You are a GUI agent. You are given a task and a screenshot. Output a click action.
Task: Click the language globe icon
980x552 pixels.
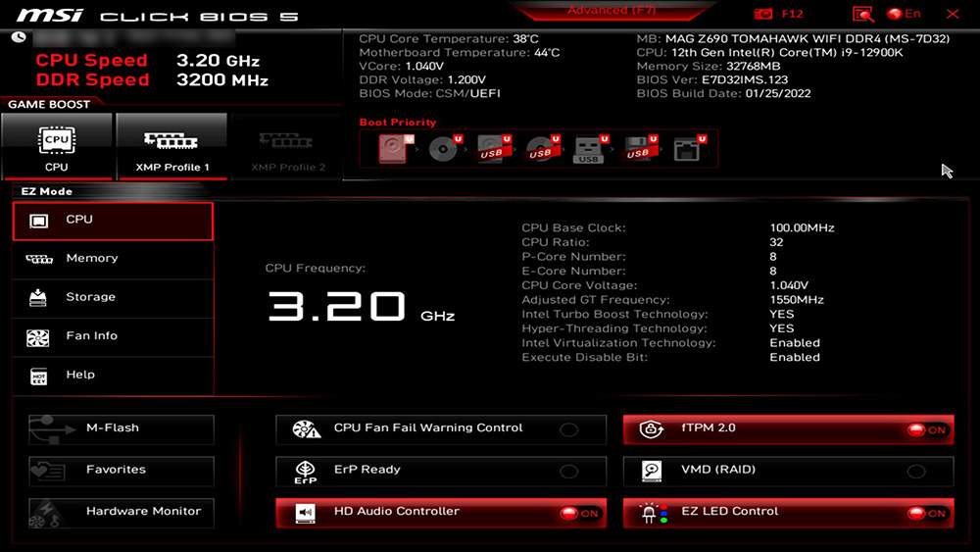click(895, 14)
